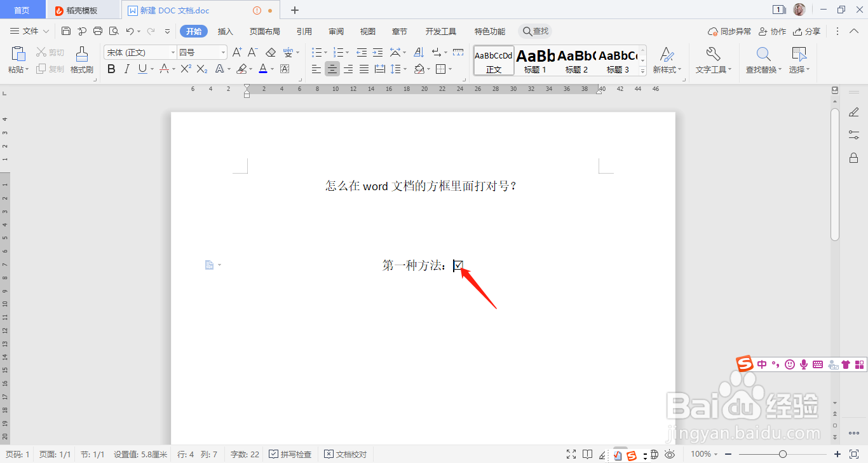Toggle center alignment in paragraph group
This screenshot has height=463, width=868.
(x=332, y=69)
